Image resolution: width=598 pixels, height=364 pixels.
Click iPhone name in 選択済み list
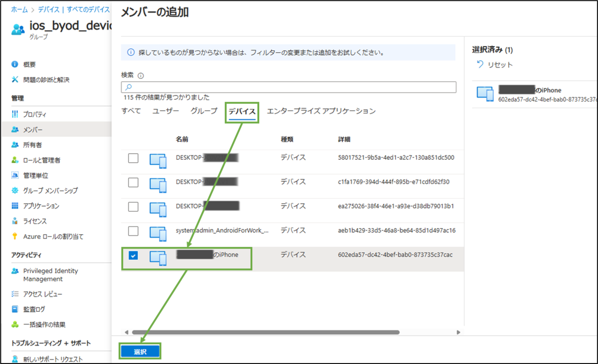pyautogui.click(x=530, y=90)
